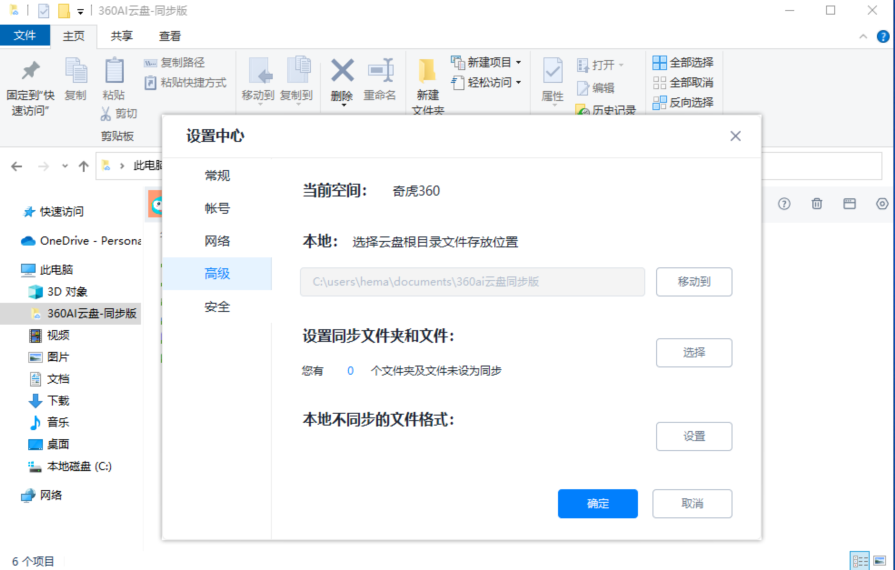The width and height of the screenshot is (895, 570).
Task: Click the Up one level arrow
Action: (84, 167)
